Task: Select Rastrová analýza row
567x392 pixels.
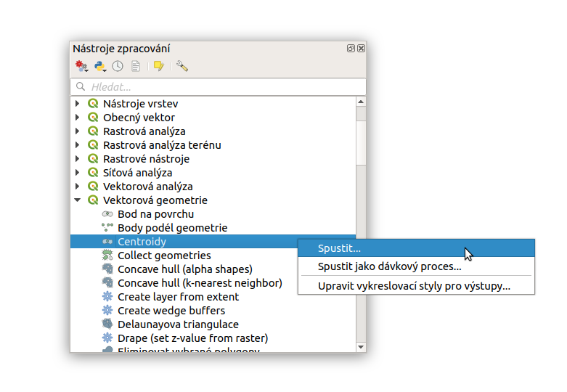Action: click(x=213, y=131)
